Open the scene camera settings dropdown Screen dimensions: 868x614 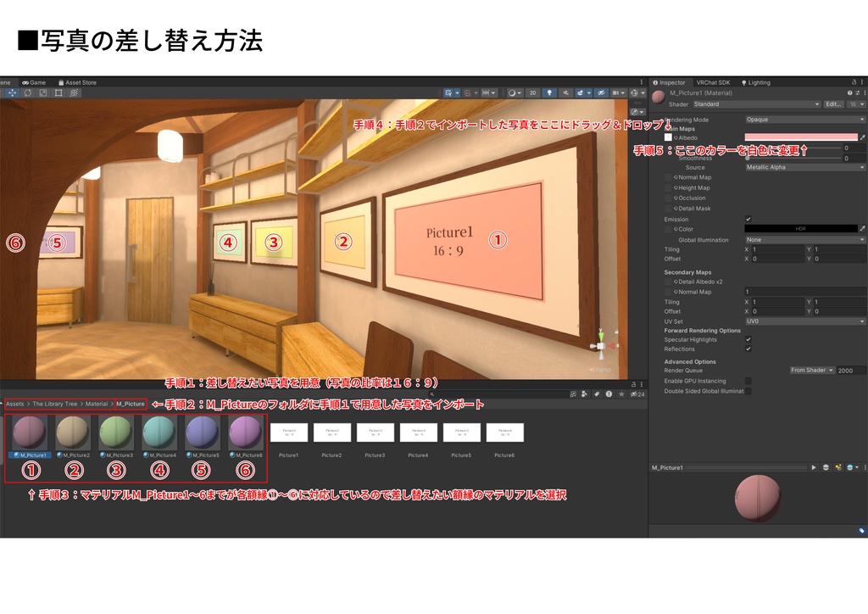coord(618,93)
